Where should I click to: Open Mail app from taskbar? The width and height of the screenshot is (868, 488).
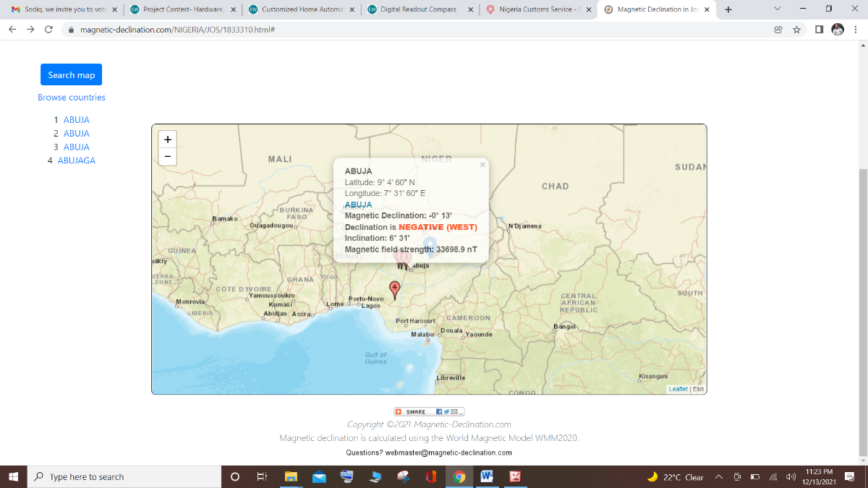coord(319,476)
